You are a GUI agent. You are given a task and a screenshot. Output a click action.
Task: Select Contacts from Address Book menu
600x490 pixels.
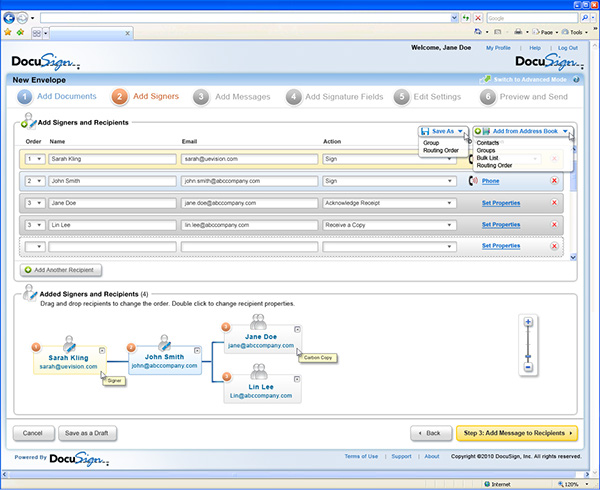tap(488, 143)
